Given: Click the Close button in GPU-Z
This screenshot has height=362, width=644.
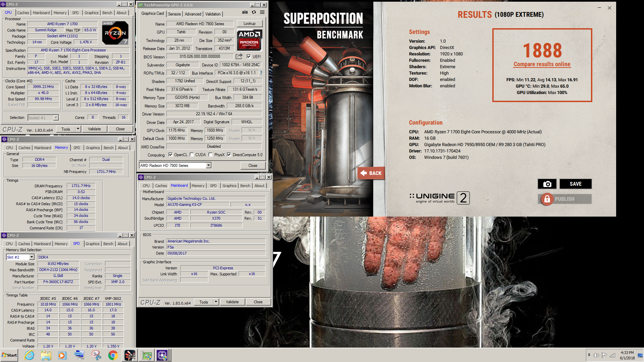Looking at the screenshot, I should coord(253,166).
